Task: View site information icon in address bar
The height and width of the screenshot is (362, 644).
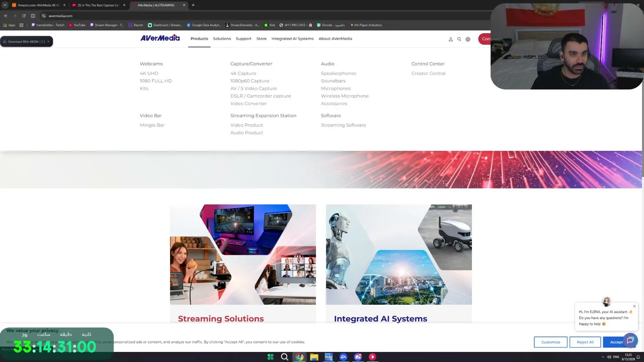Action: [44, 16]
